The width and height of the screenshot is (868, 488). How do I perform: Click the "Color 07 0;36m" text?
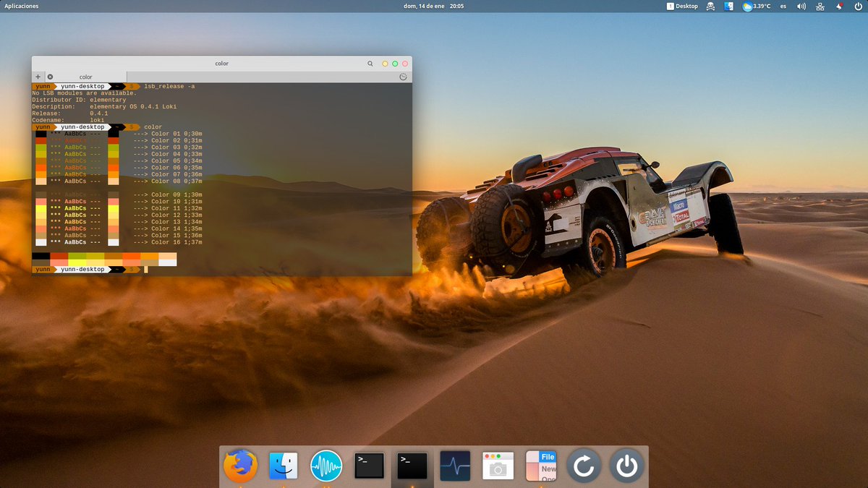pos(176,174)
